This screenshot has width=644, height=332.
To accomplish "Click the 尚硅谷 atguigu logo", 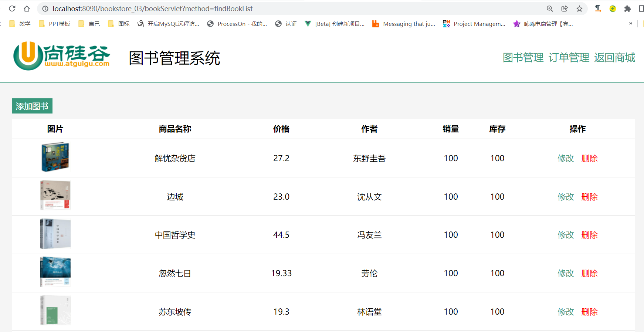I will click(61, 56).
